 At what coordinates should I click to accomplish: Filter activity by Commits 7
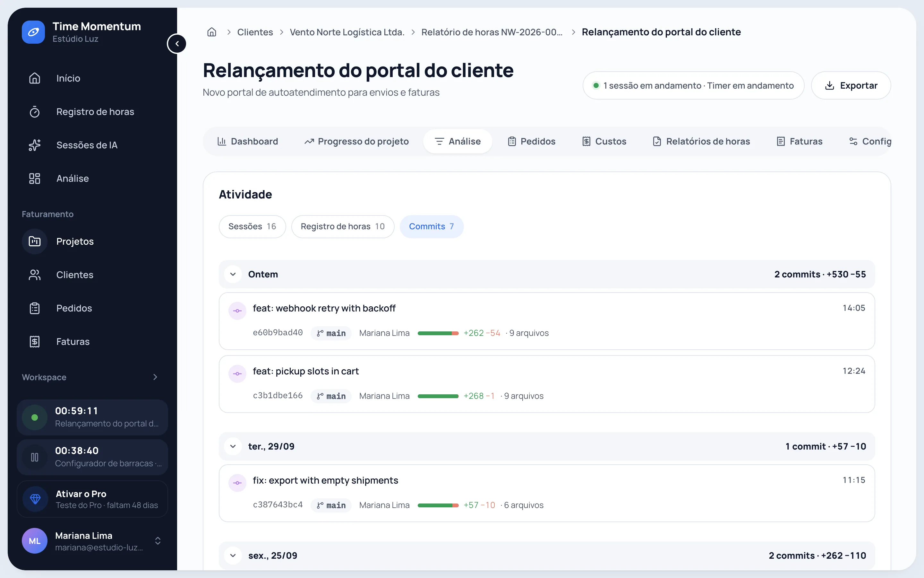pos(432,227)
